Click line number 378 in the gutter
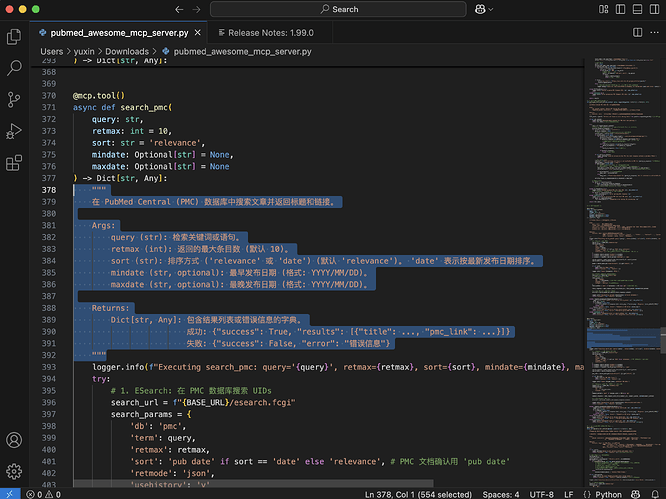Screen dimensions: 666x499 pyautogui.click(x=49, y=190)
